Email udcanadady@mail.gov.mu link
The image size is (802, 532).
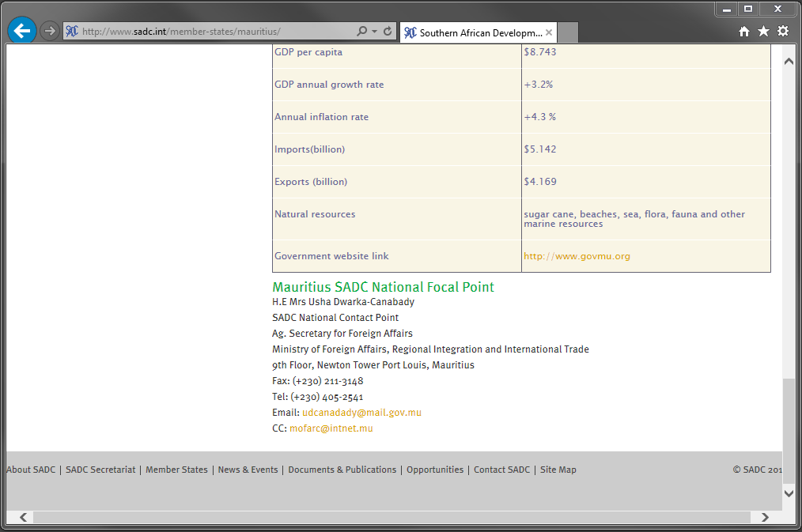pos(361,413)
